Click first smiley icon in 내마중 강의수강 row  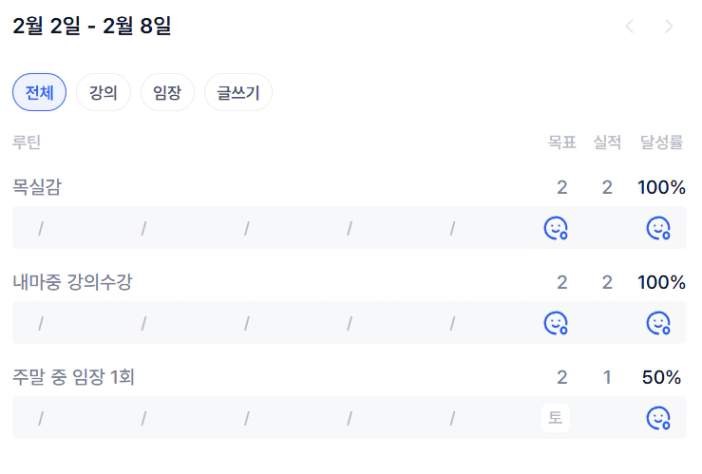555,323
